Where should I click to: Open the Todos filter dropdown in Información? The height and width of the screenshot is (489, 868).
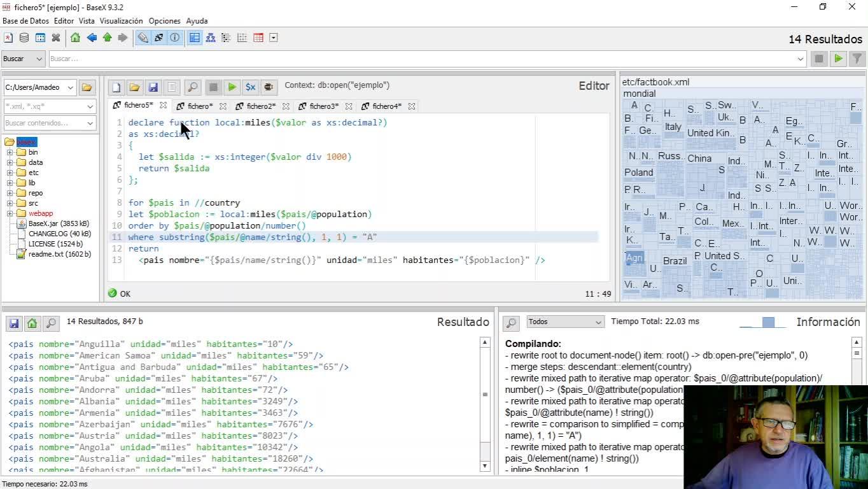coord(564,322)
